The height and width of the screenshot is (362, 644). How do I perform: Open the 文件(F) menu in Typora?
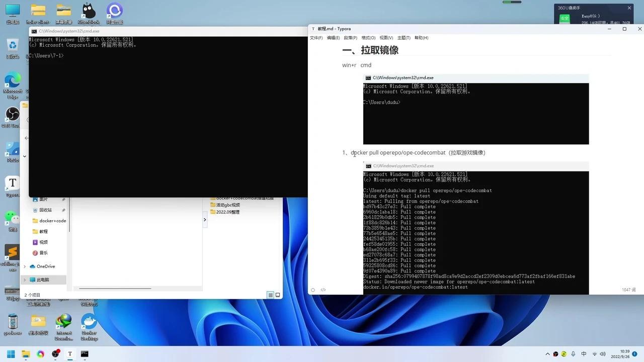pyautogui.click(x=316, y=38)
